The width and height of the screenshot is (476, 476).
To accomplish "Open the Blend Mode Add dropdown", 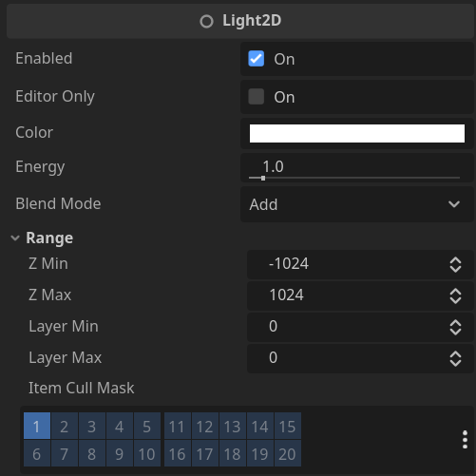I will tap(357, 204).
